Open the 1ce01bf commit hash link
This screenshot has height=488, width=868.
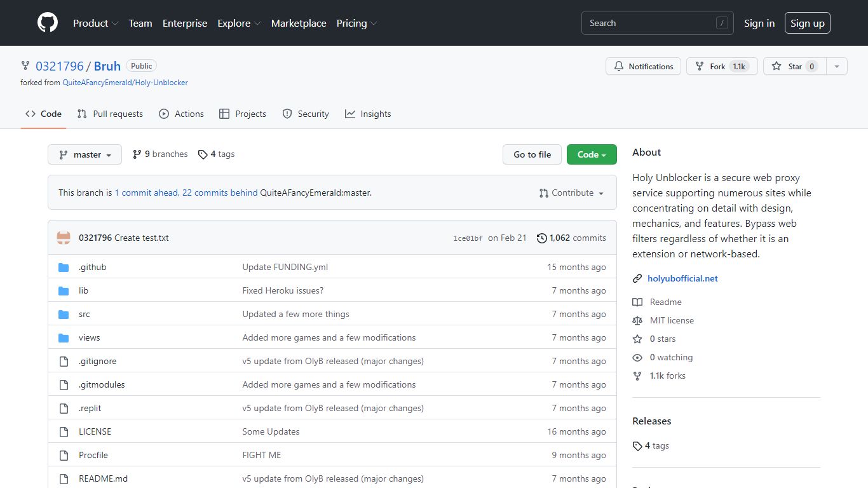tap(468, 238)
